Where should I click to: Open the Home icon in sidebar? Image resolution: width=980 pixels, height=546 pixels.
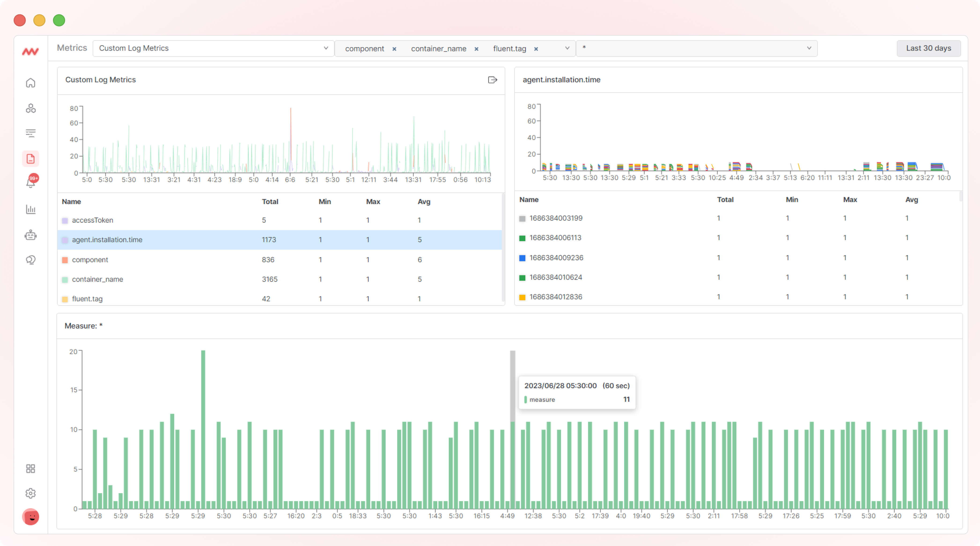tap(30, 83)
